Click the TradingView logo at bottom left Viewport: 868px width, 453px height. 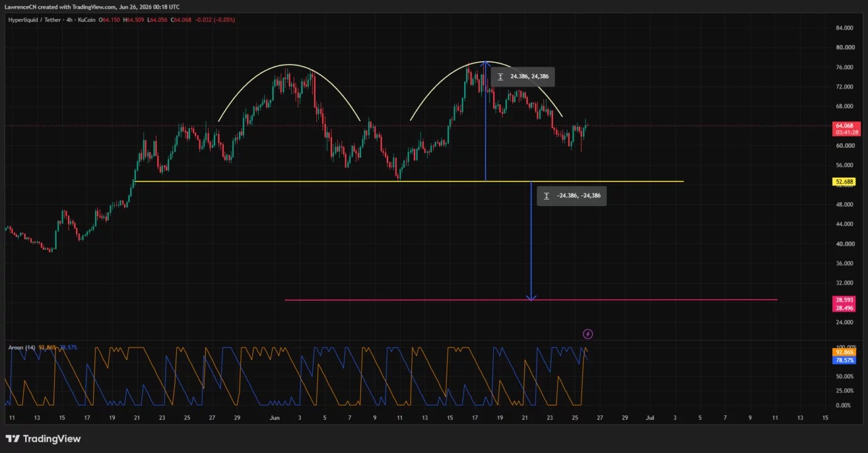coord(43,439)
